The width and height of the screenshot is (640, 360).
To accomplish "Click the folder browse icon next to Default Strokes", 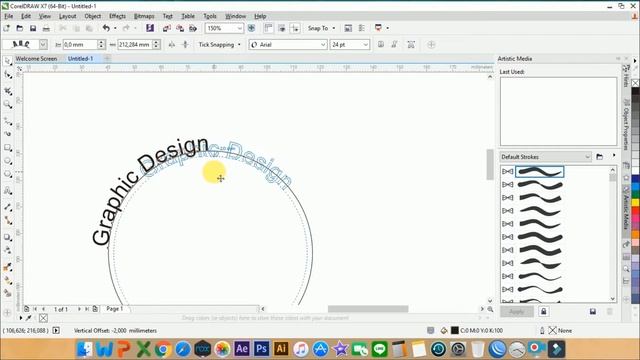I will (x=599, y=157).
